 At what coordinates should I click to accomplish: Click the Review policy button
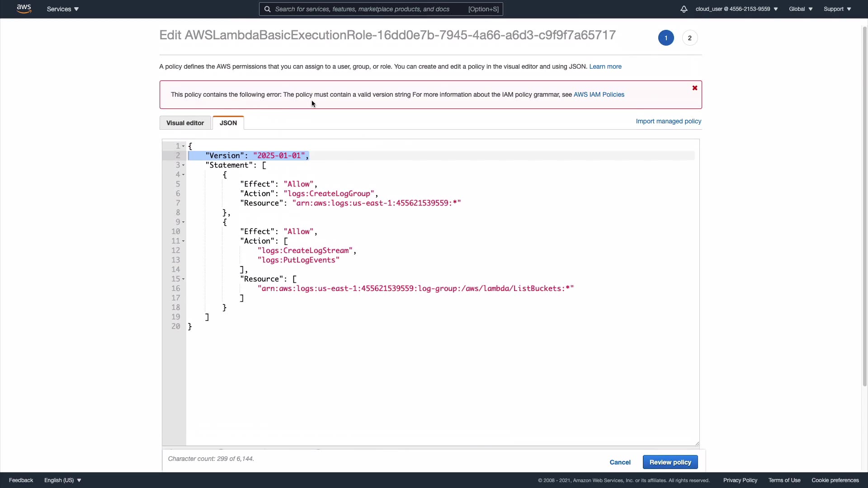[x=670, y=462]
